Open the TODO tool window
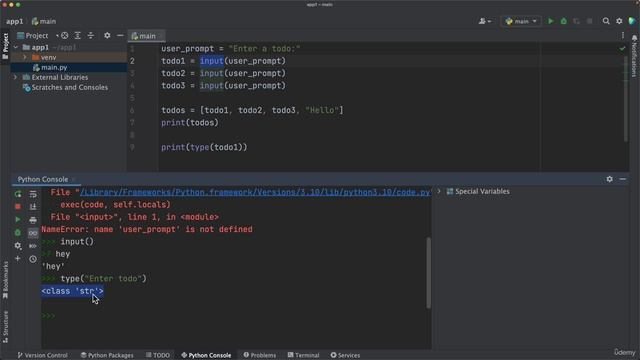The height and width of the screenshot is (360, 640). 158,355
